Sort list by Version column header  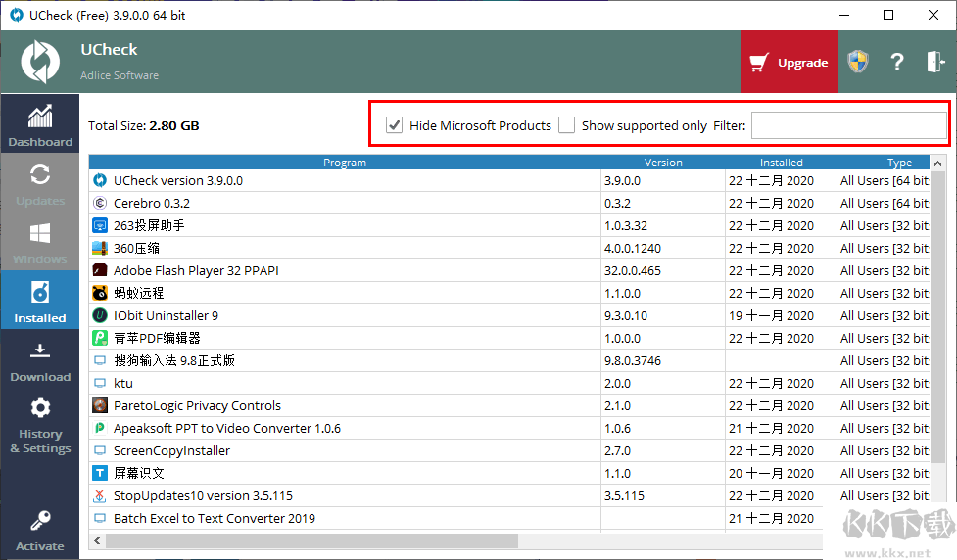tap(663, 163)
